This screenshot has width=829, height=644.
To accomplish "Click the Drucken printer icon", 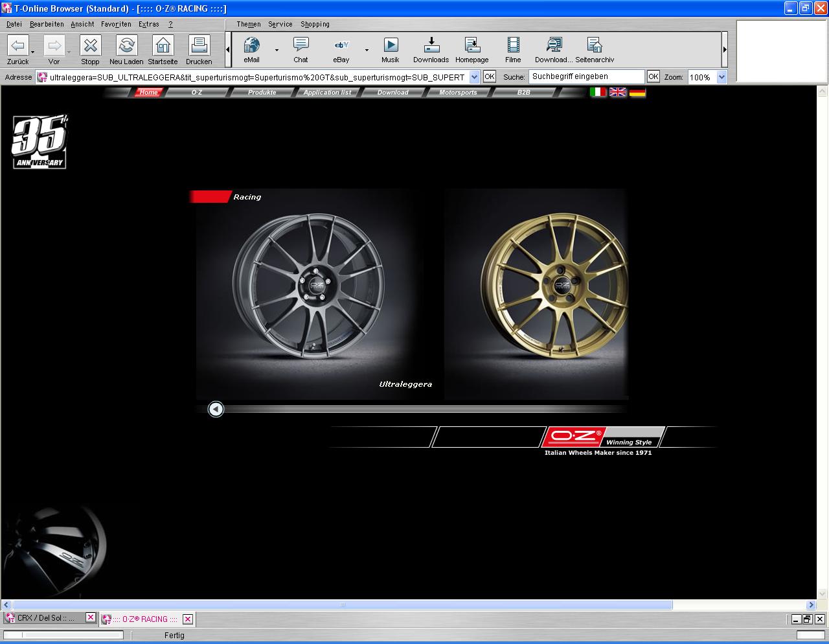I will click(x=199, y=45).
